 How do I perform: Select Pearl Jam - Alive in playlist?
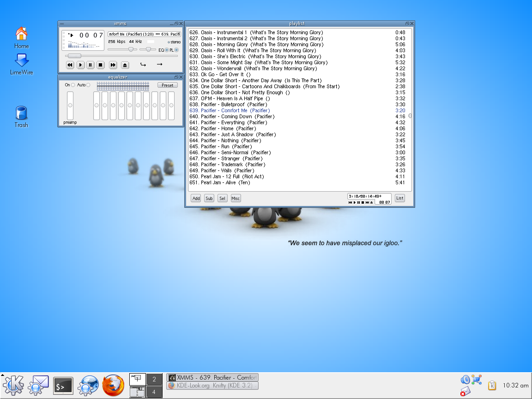coord(297,182)
